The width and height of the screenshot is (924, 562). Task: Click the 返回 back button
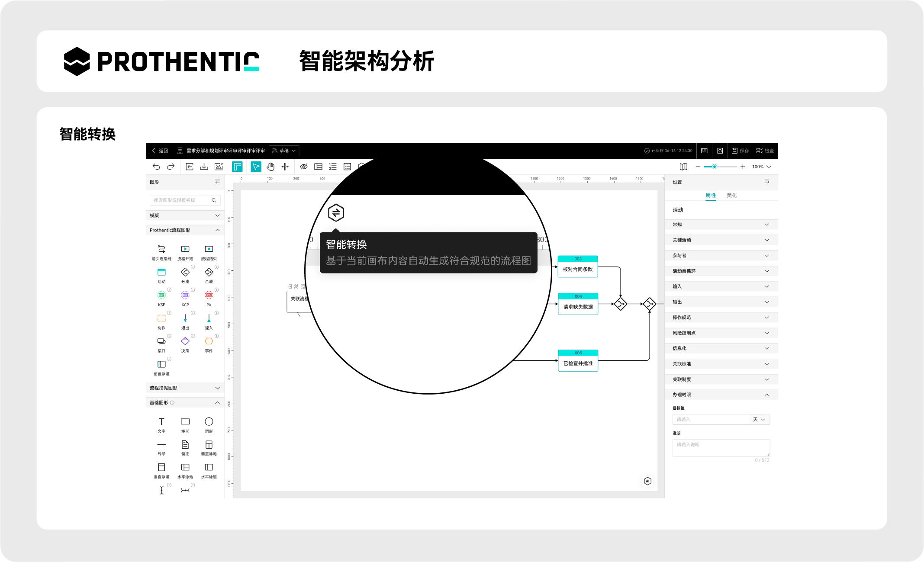tap(160, 151)
